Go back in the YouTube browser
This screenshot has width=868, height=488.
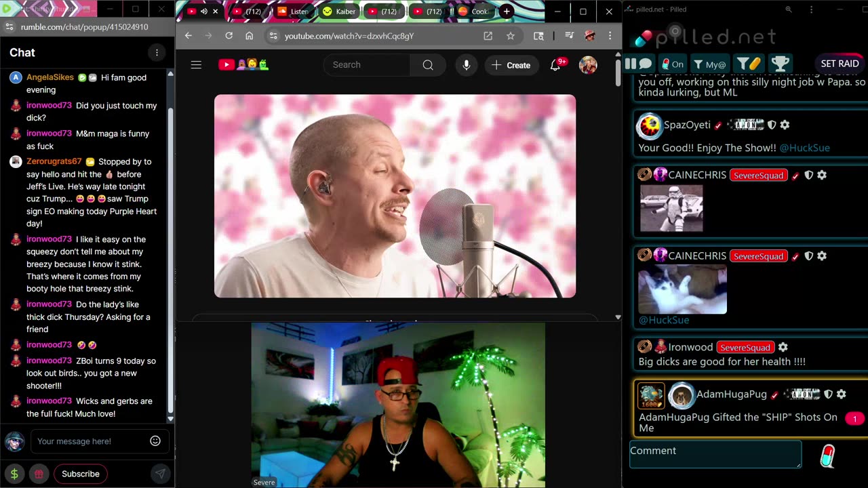coord(189,36)
